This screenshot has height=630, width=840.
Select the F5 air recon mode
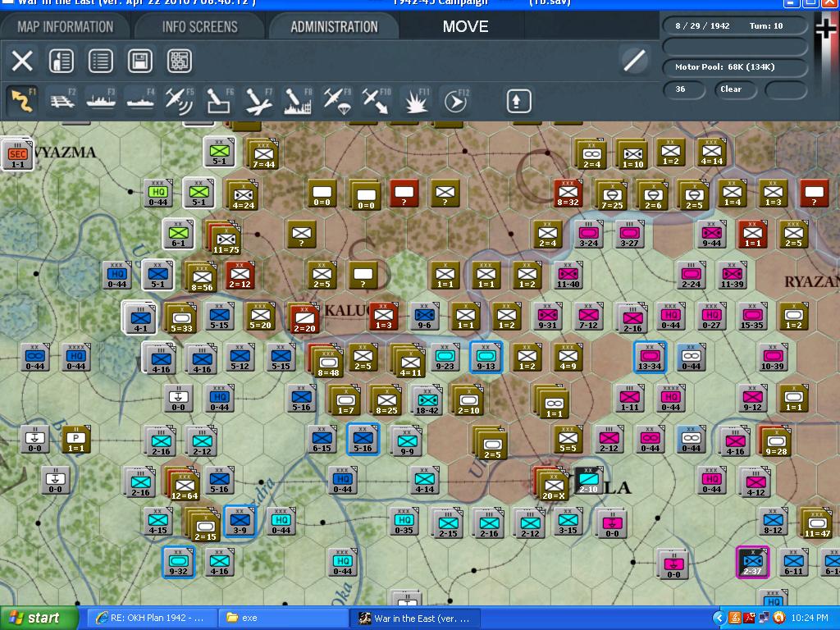click(180, 101)
